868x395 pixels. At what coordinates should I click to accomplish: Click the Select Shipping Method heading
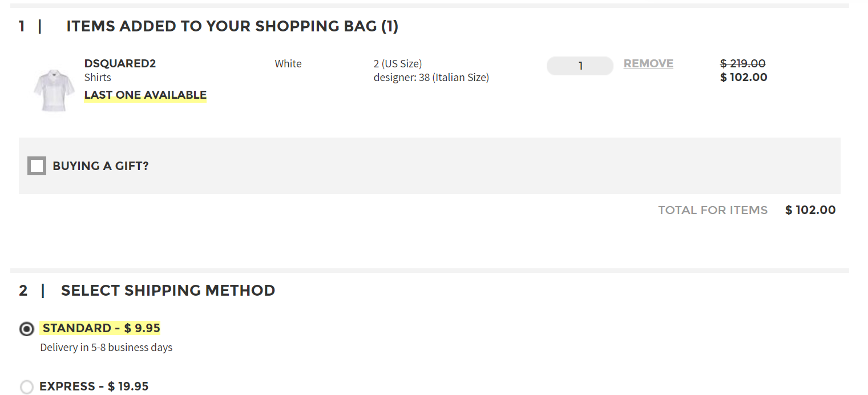pos(168,291)
